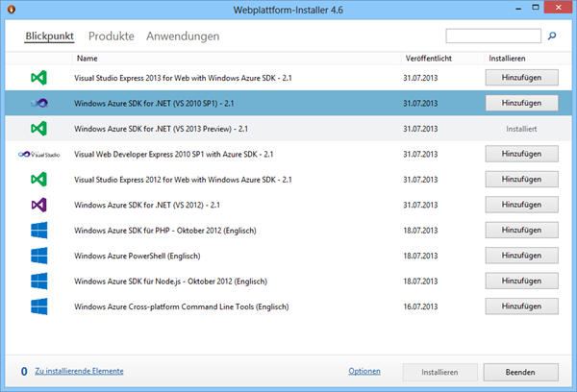This screenshot has height=392, width=577.
Task: Sort list by Veröffentlicht column header
Action: (428, 58)
